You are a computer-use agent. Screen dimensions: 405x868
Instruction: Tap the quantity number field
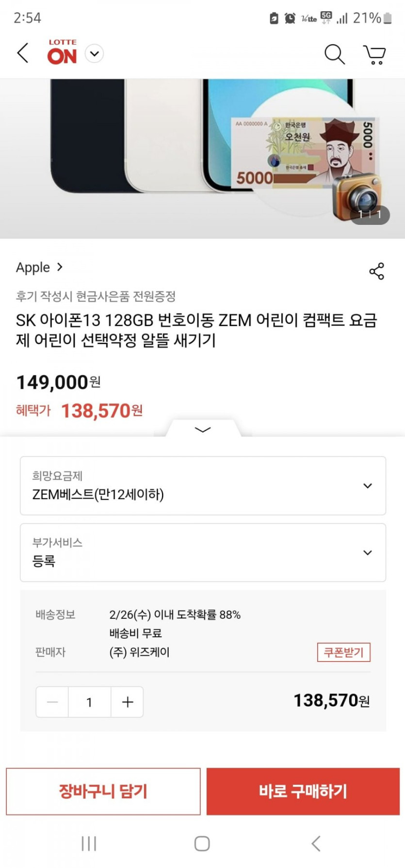point(90,702)
